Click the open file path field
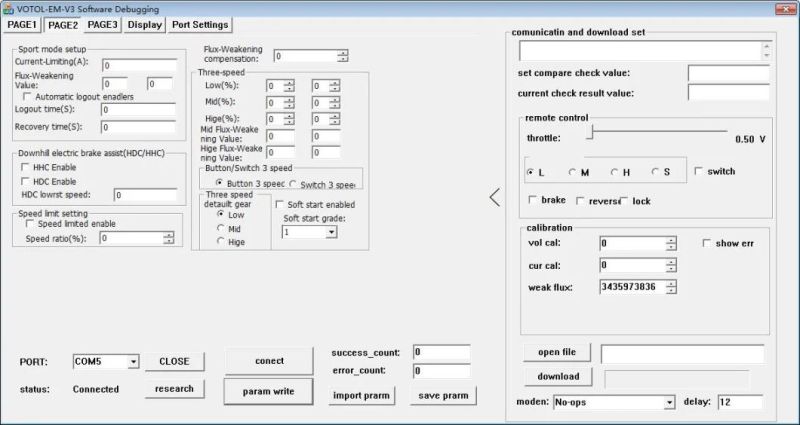The image size is (800, 425). (x=683, y=354)
